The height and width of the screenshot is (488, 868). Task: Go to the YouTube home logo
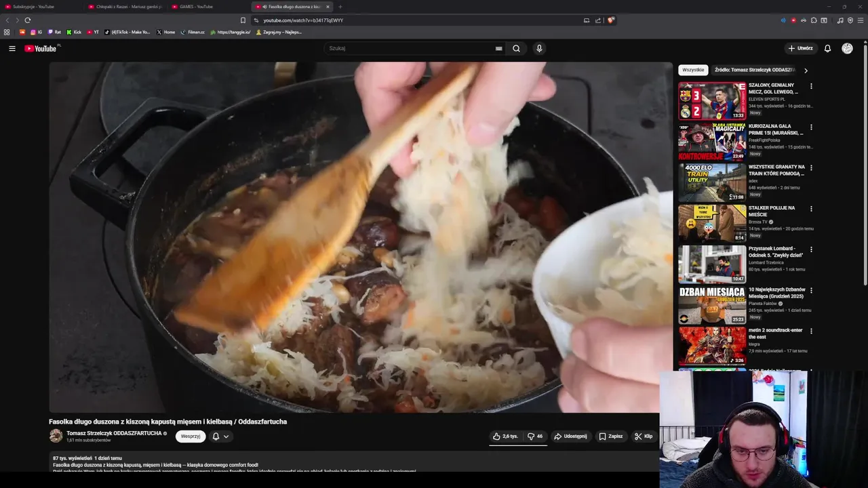click(x=42, y=48)
